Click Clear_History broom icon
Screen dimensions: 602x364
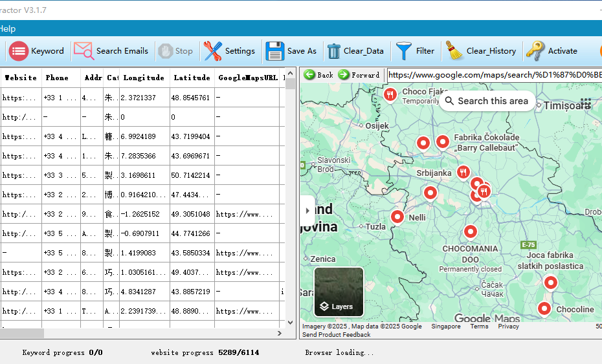454,51
